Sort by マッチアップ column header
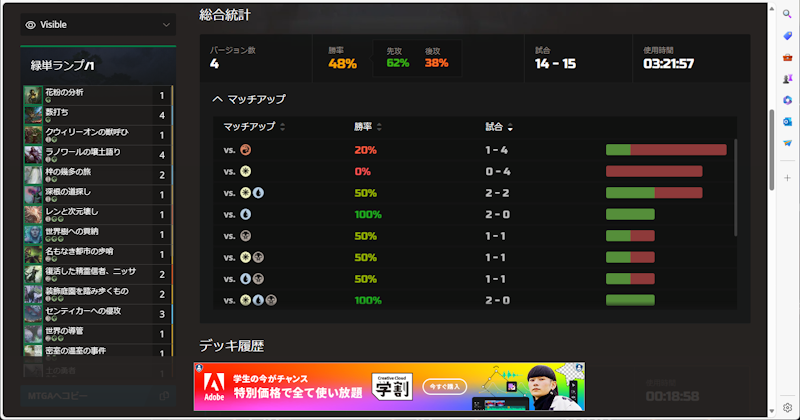800x420 pixels. (x=254, y=127)
